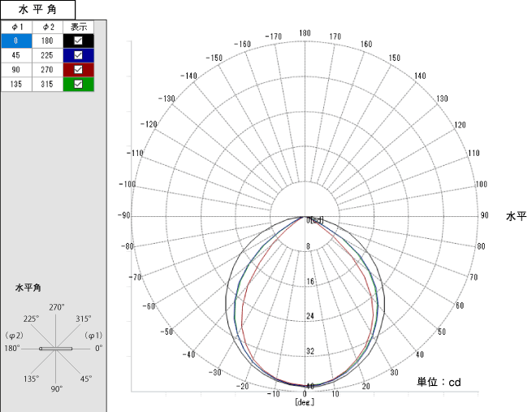Toggle the red 90-270 display checkbox
This screenshot has height=412, width=532.
pos(78,70)
